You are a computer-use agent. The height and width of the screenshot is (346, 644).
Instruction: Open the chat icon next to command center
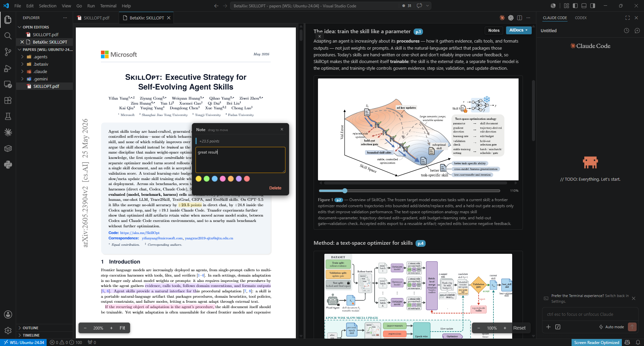[x=419, y=6]
